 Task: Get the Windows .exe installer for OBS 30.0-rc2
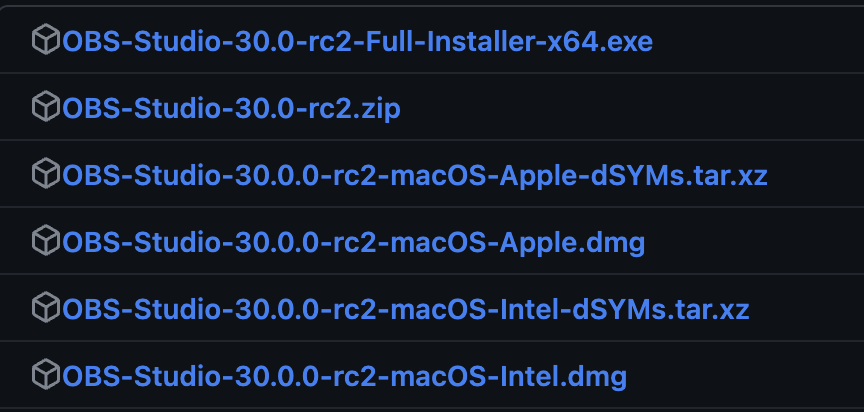click(x=357, y=41)
